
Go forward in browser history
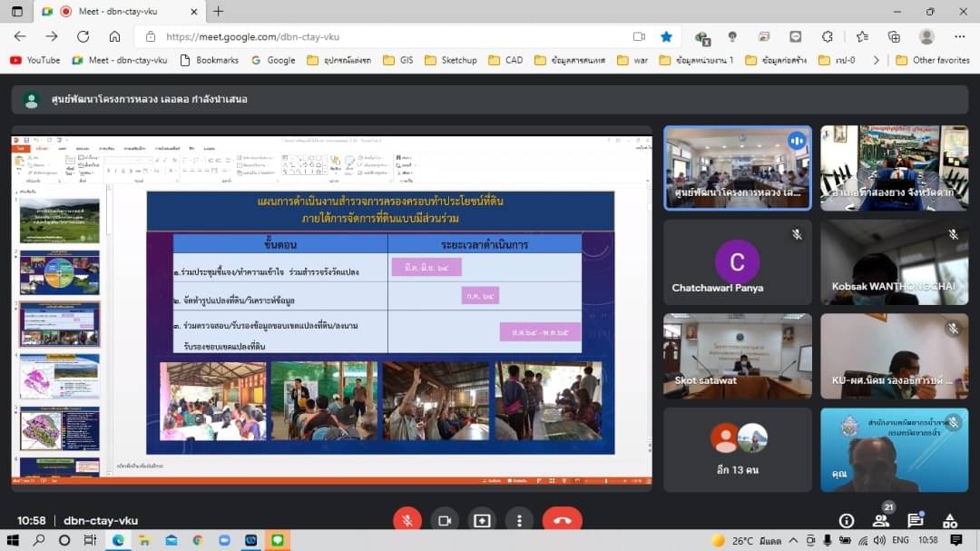pyautogui.click(x=51, y=36)
